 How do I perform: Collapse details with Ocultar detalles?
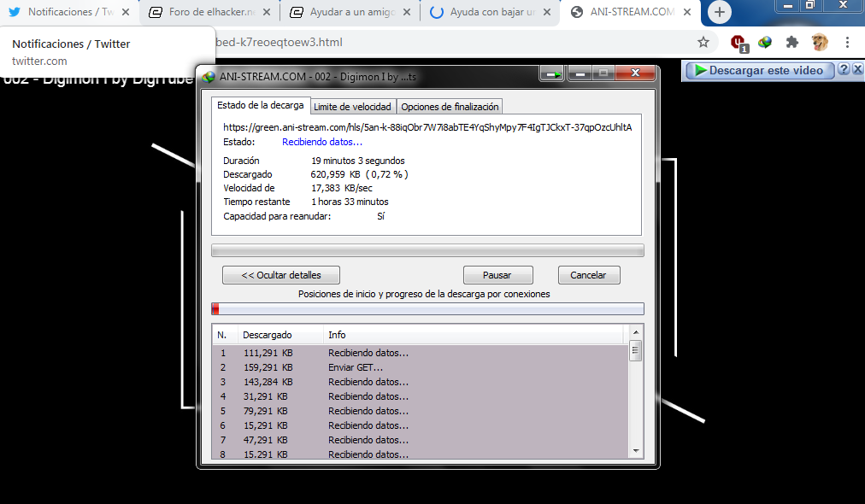pyautogui.click(x=281, y=275)
